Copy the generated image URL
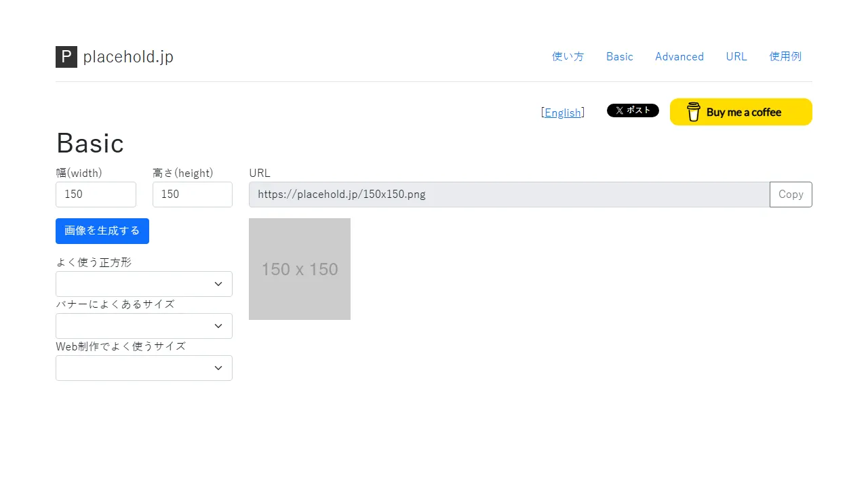The image size is (868, 488). pos(791,195)
